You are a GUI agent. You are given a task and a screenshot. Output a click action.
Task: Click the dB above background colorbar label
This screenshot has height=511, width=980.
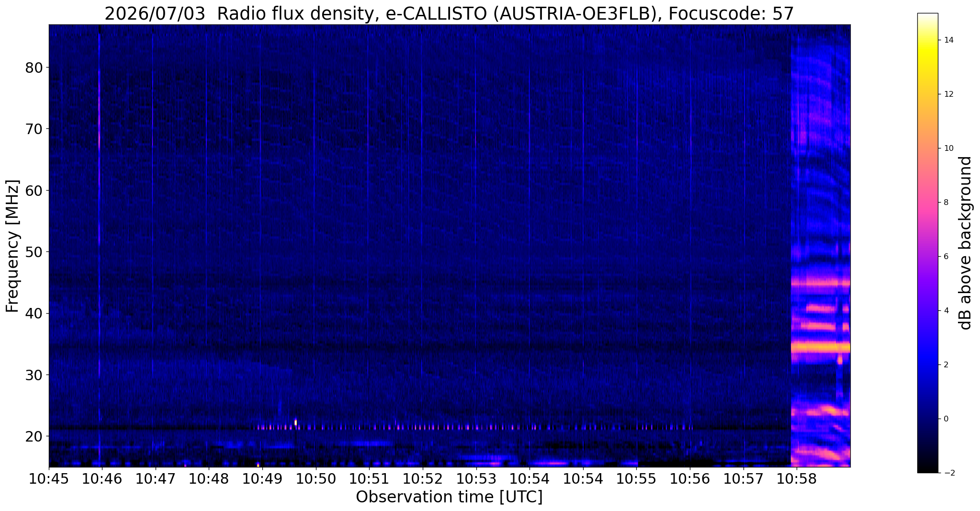(x=966, y=243)
